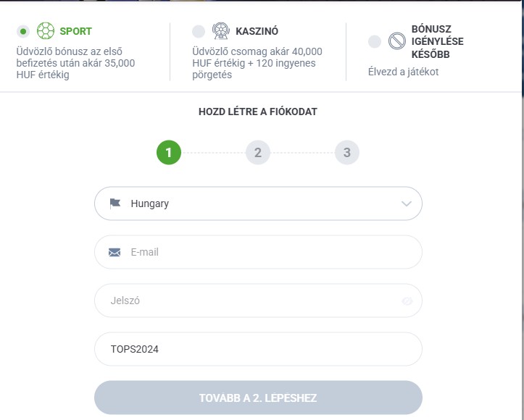The height and width of the screenshot is (420, 524).
Task: Choose the claim bonus later radio option
Action: click(374, 41)
